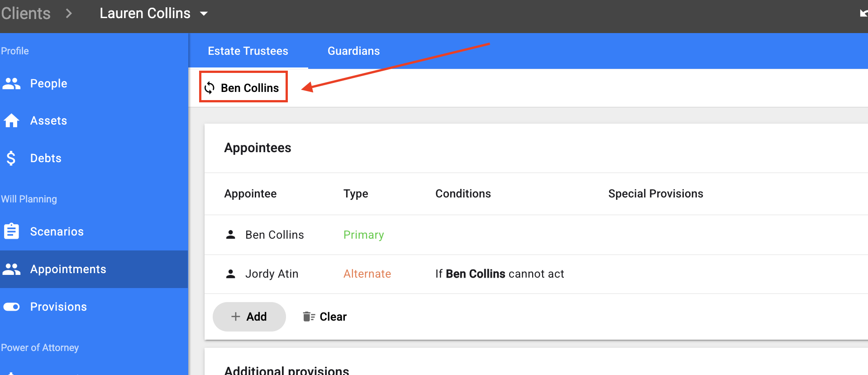Click the breadcrumb chevron after Clients
Screen dimensions: 868x375
[x=69, y=14]
